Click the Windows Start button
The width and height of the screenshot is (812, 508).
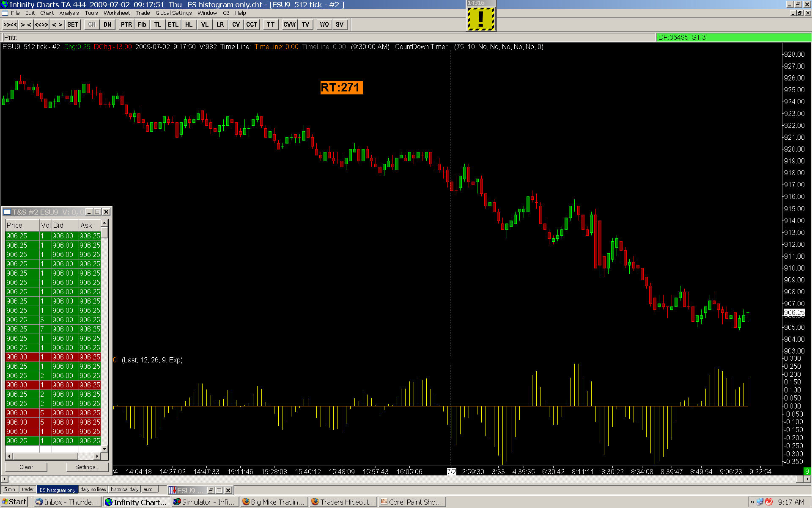[14, 502]
